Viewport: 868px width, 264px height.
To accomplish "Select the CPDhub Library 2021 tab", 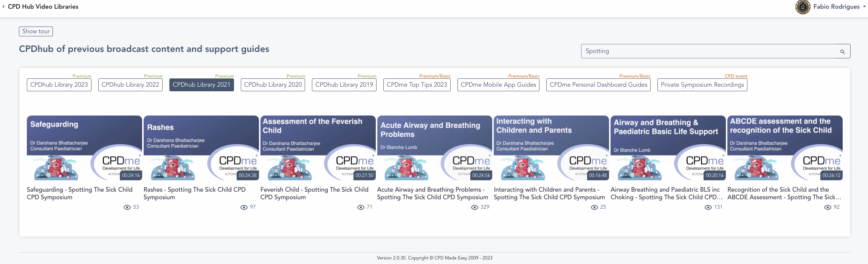I will 201,85.
